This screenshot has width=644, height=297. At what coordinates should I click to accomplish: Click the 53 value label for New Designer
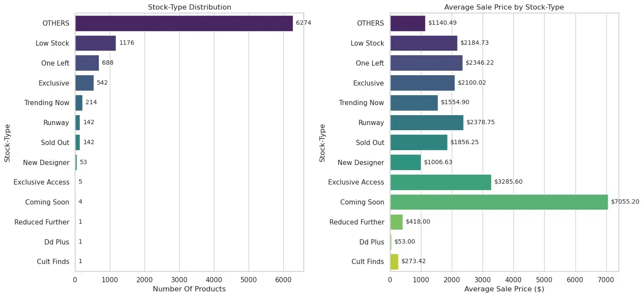83,162
